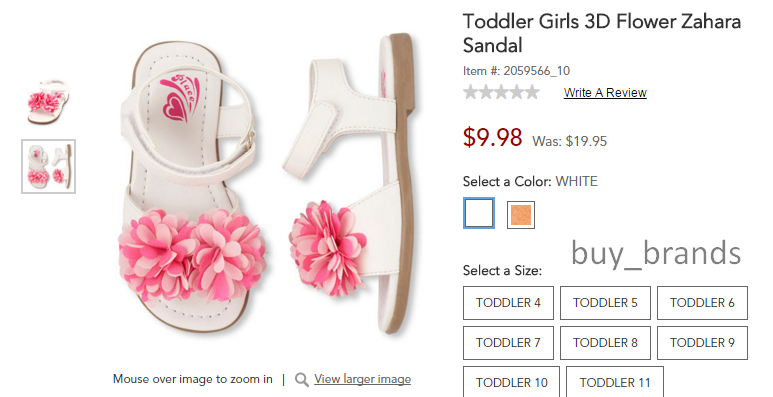Select size TODDLER 11
Viewport: 773px width, 397px height.
click(x=615, y=382)
